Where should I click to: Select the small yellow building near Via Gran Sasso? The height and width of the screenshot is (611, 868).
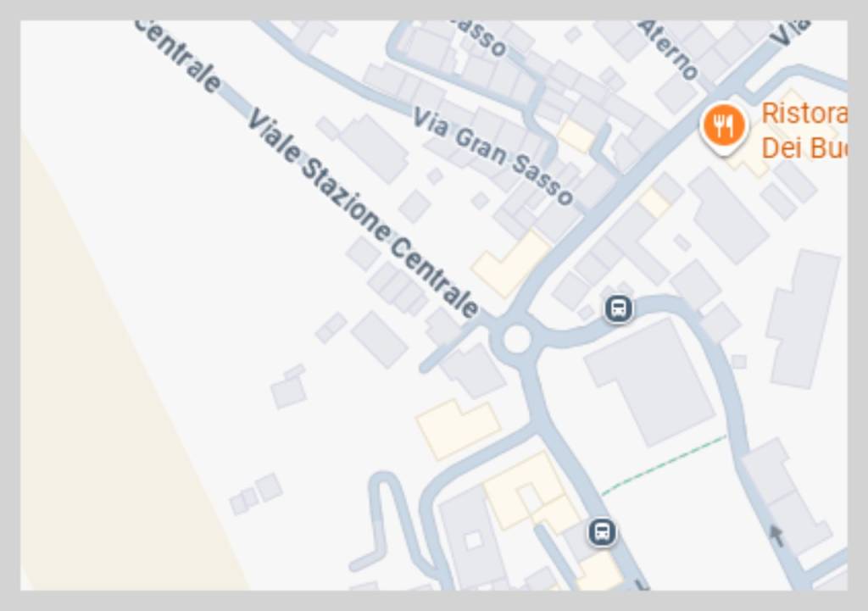coord(576,136)
